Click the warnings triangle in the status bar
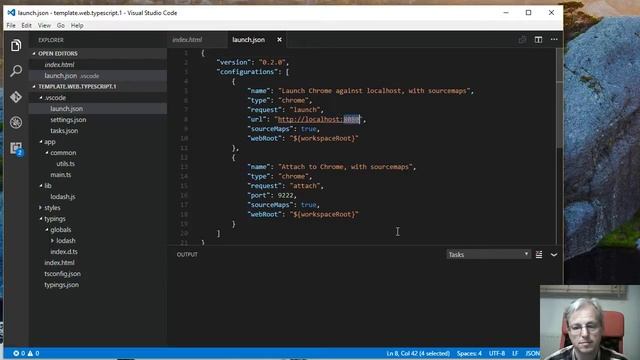Image resolution: width=640 pixels, height=360 pixels. coord(30,353)
